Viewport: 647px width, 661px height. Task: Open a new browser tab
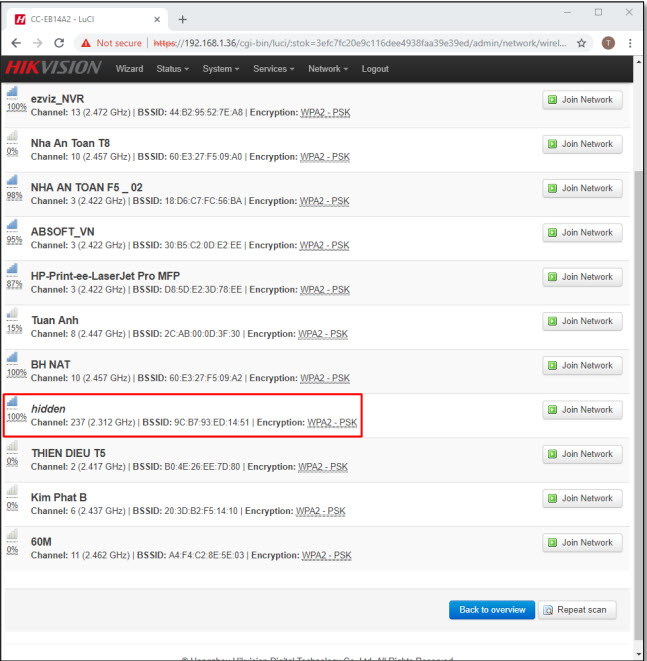[x=182, y=19]
